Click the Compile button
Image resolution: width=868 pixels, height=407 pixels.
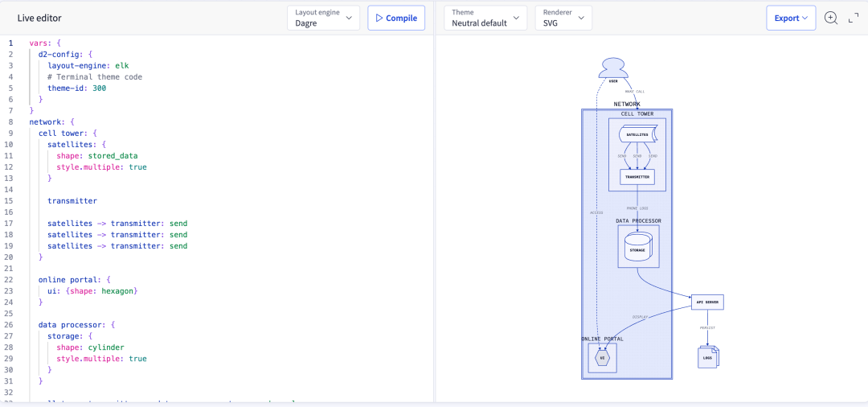(396, 18)
